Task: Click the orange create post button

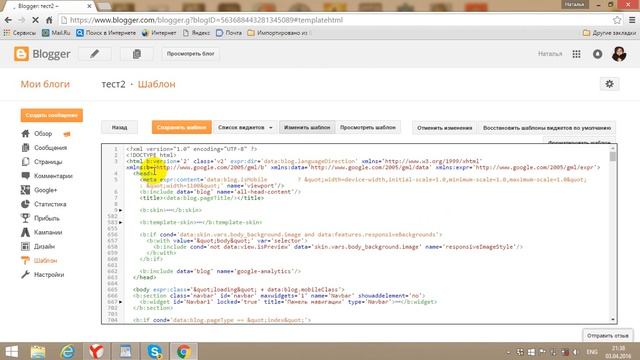Action: (52, 116)
